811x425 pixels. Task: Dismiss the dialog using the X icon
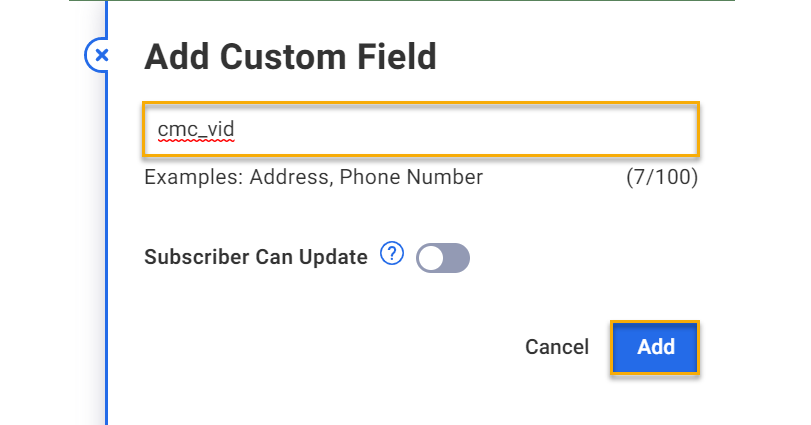click(99, 56)
